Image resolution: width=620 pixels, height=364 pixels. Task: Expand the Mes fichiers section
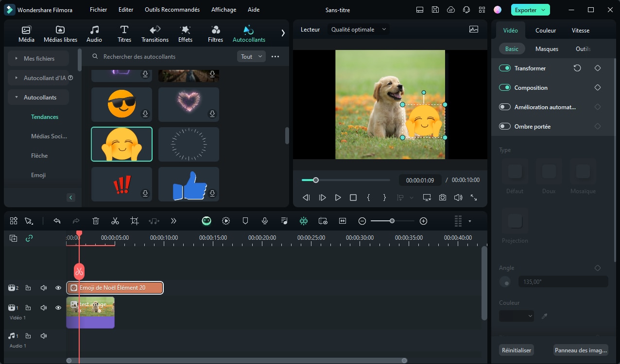tap(38, 58)
